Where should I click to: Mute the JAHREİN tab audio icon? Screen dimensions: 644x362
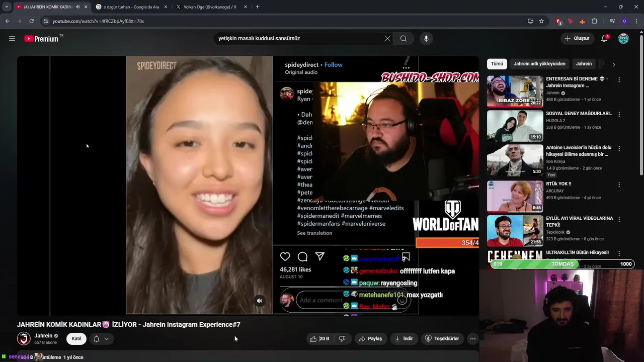pos(77,7)
